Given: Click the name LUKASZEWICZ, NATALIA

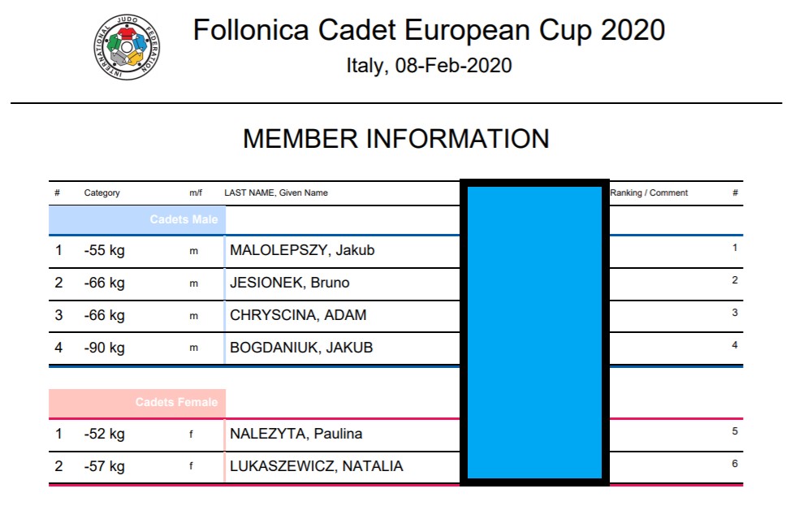Looking at the screenshot, I should point(317,466).
